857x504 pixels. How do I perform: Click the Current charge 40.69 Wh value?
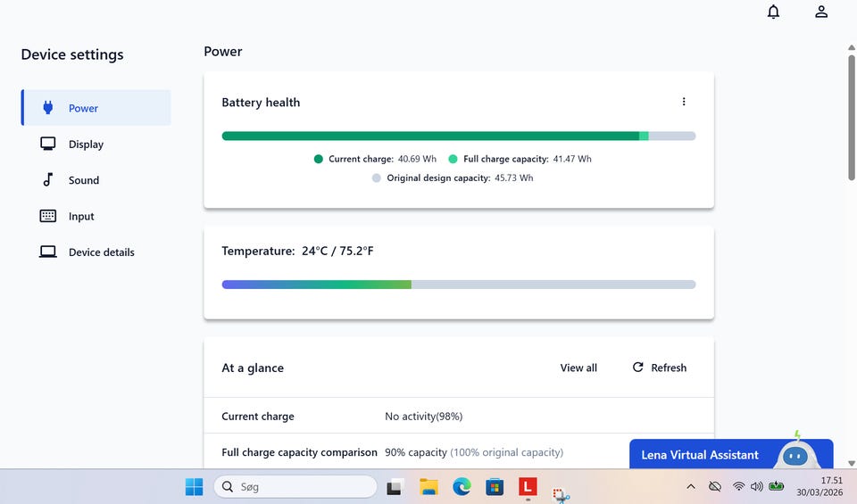tap(417, 159)
